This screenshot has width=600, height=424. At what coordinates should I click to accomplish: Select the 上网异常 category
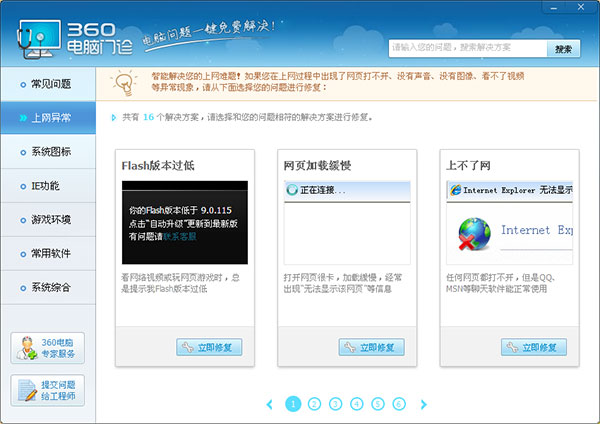click(x=48, y=118)
